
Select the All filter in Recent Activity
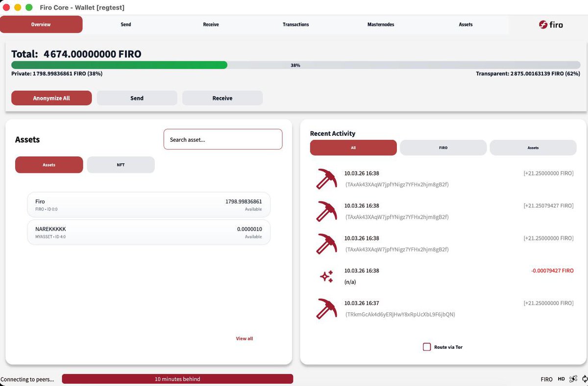click(353, 148)
